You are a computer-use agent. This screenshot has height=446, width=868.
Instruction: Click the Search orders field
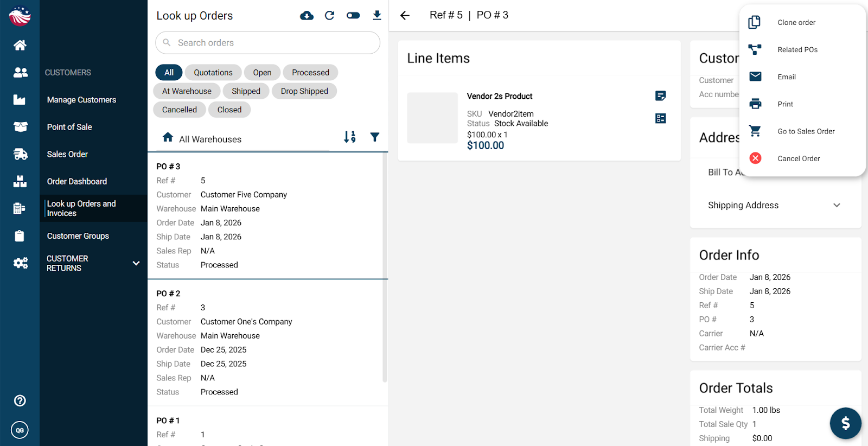pos(268,43)
